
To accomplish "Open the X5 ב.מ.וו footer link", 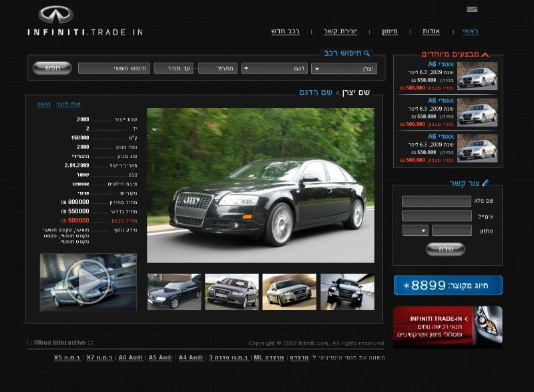I will pos(67,357).
